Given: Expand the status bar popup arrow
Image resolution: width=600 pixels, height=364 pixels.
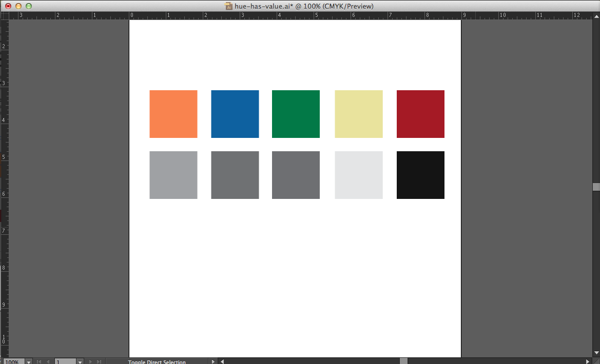Looking at the screenshot, I should [214, 361].
